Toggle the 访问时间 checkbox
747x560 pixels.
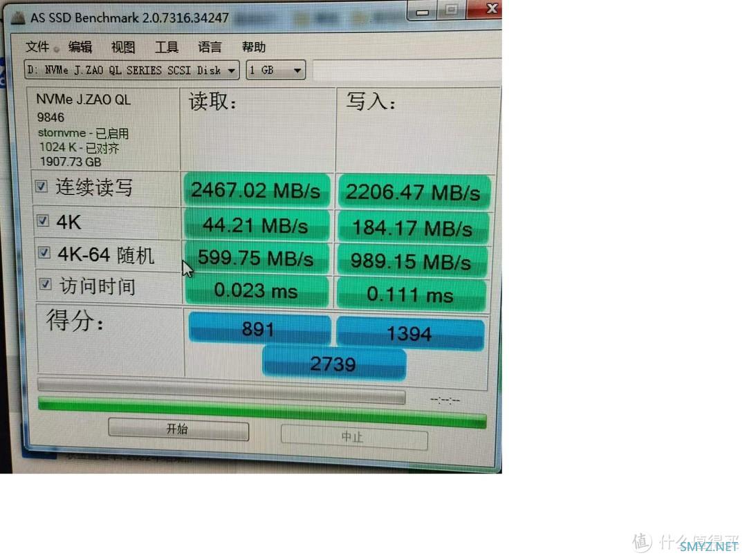[x=45, y=284]
